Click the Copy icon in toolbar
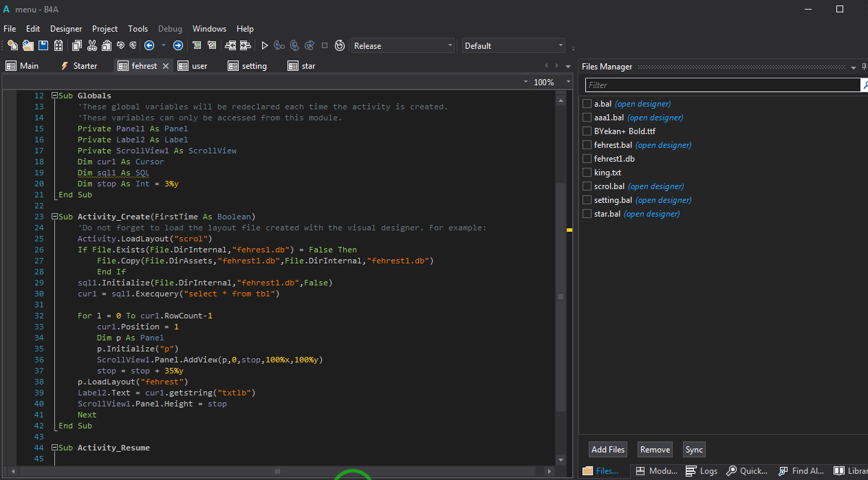Viewport: 868px width, 480px height. (76, 46)
